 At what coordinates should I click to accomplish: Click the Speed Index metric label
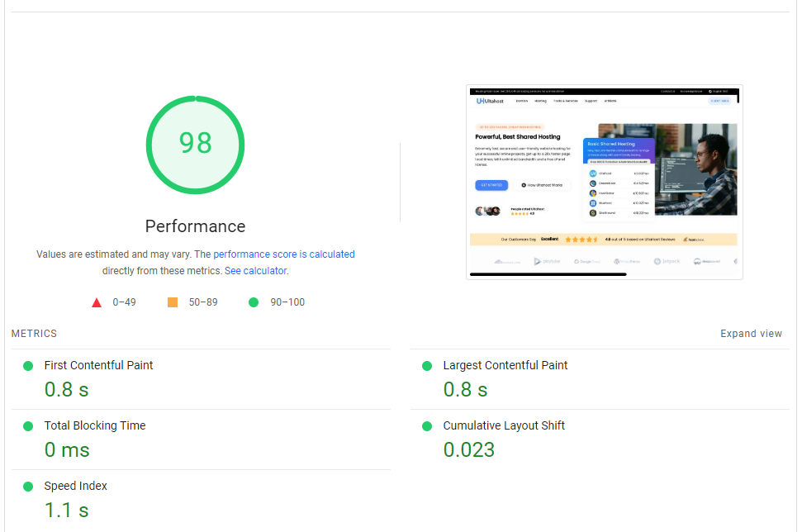pyautogui.click(x=76, y=486)
